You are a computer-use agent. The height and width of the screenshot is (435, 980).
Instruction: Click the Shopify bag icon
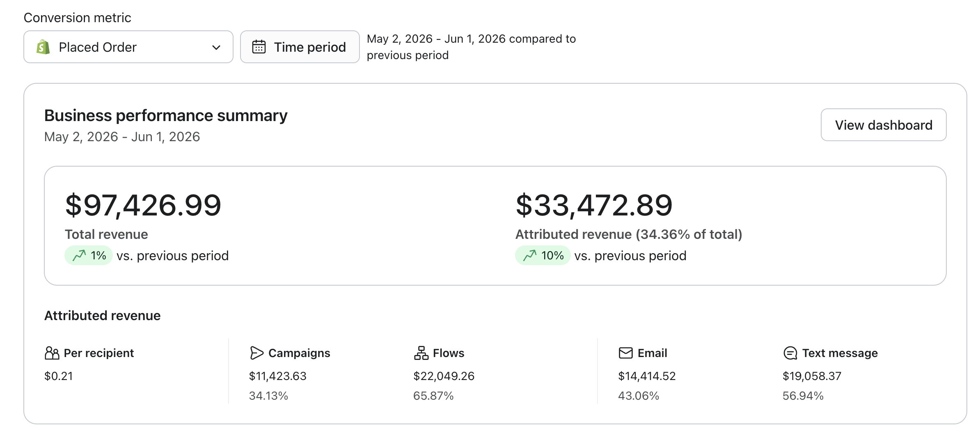tap(43, 47)
